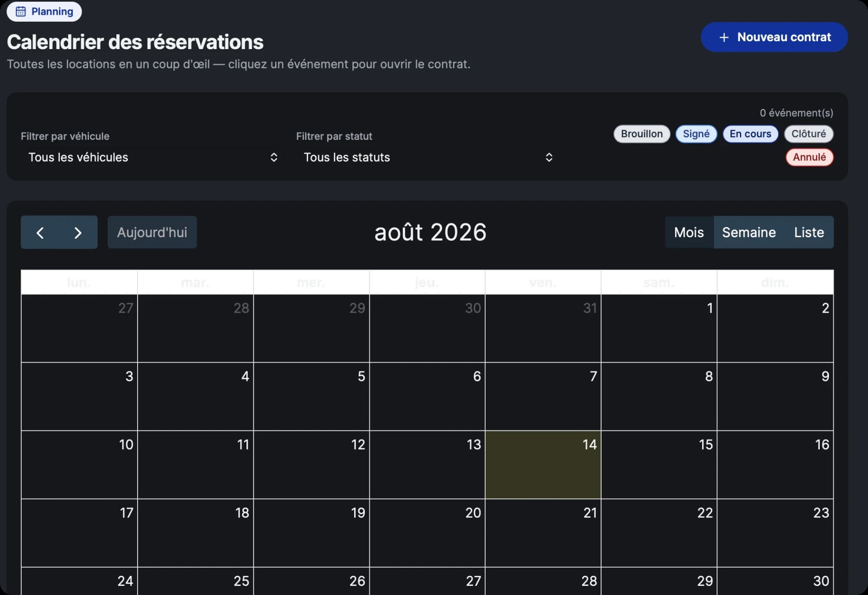Image resolution: width=868 pixels, height=595 pixels.
Task: Click day number 24
Action: 125,581
